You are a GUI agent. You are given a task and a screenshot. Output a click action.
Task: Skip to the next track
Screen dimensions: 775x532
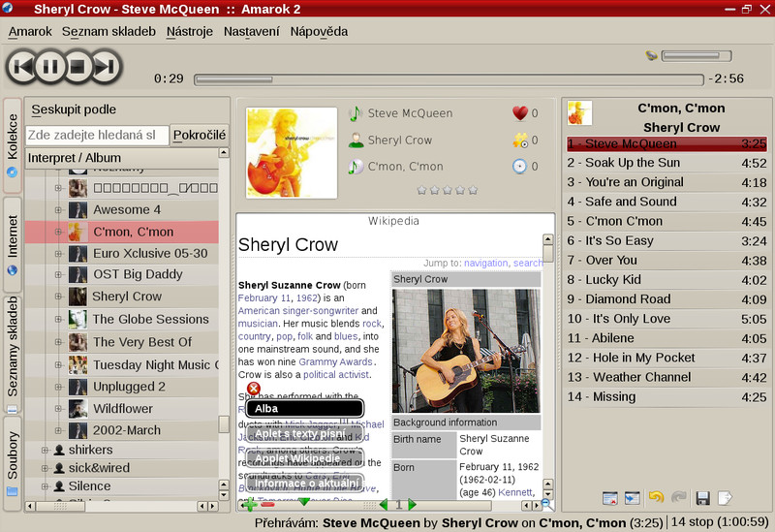pyautogui.click(x=106, y=66)
